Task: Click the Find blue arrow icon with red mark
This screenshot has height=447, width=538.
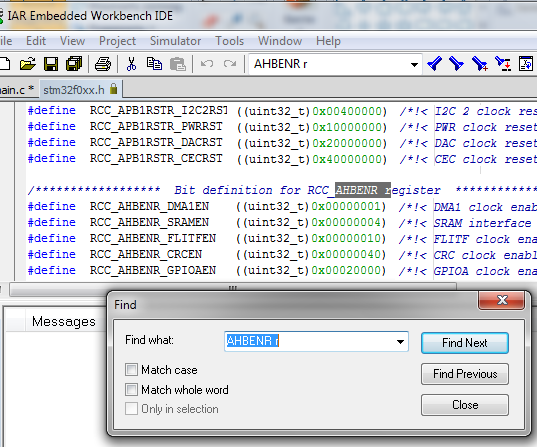Action: pos(480,64)
